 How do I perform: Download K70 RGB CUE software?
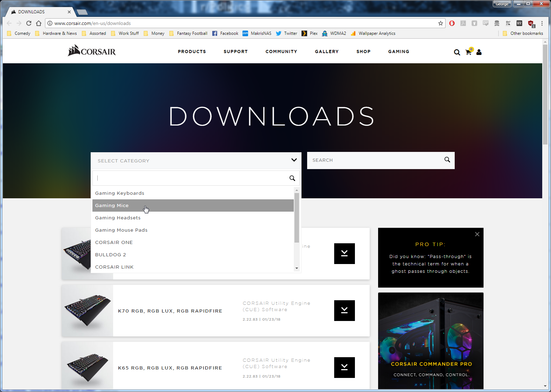point(344,310)
